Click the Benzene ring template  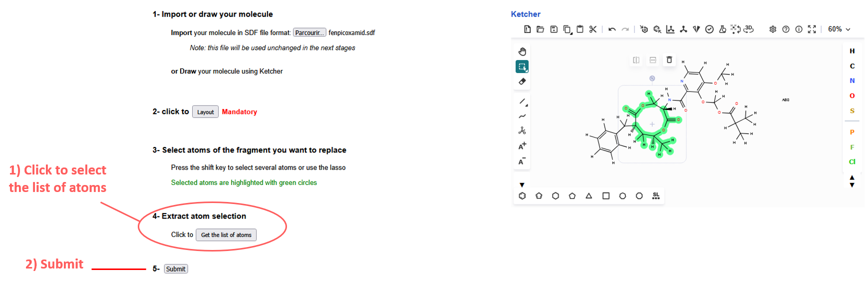coord(522,195)
